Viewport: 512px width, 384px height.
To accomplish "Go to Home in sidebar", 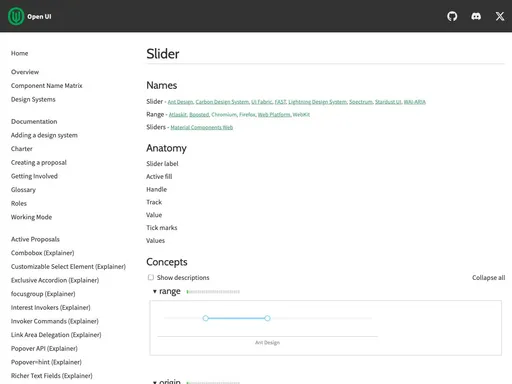I will [19, 53].
